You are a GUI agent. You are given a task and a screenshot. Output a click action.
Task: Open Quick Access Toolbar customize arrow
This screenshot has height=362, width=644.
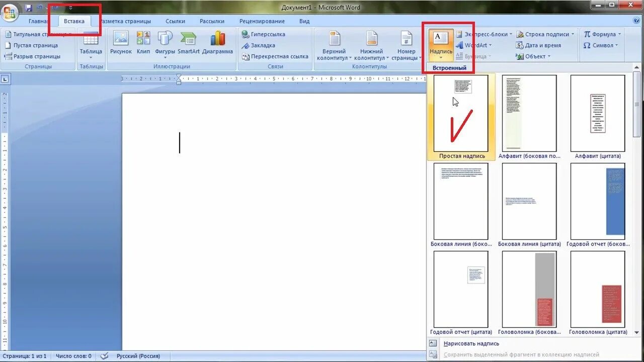click(70, 8)
